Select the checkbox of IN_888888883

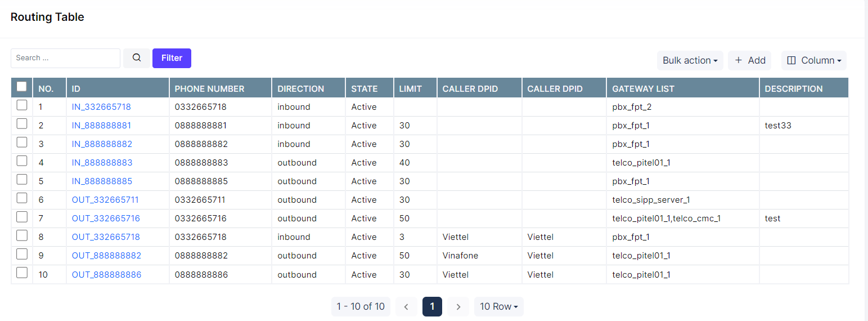click(22, 161)
